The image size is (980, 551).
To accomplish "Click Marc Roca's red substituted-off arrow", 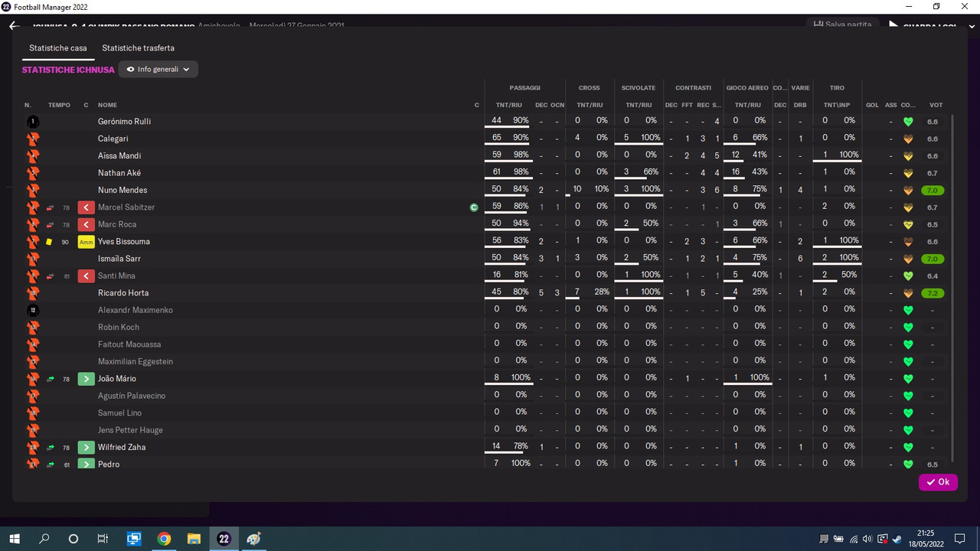I will tap(86, 224).
